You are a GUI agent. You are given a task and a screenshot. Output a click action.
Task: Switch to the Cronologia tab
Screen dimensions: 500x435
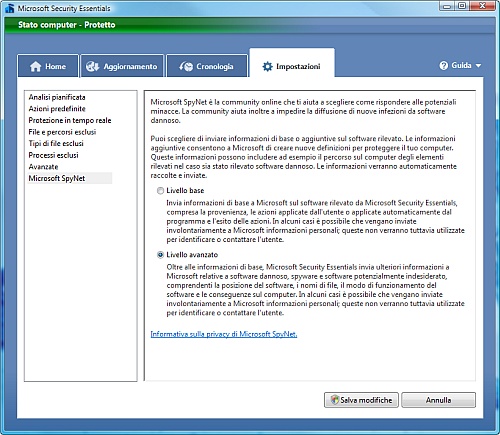(x=207, y=66)
